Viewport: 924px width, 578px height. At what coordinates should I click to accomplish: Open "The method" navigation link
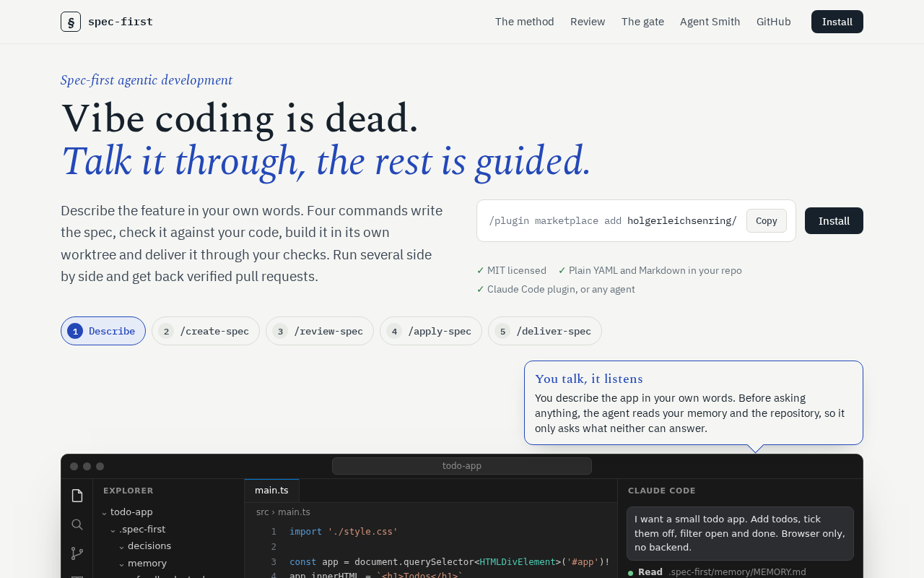(525, 22)
